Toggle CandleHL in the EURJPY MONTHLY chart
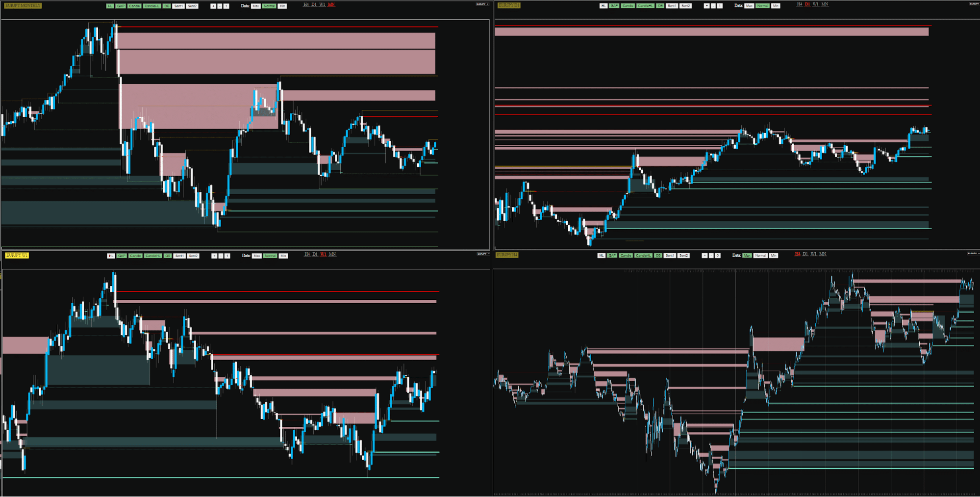This screenshot has height=497, width=980. point(152,6)
